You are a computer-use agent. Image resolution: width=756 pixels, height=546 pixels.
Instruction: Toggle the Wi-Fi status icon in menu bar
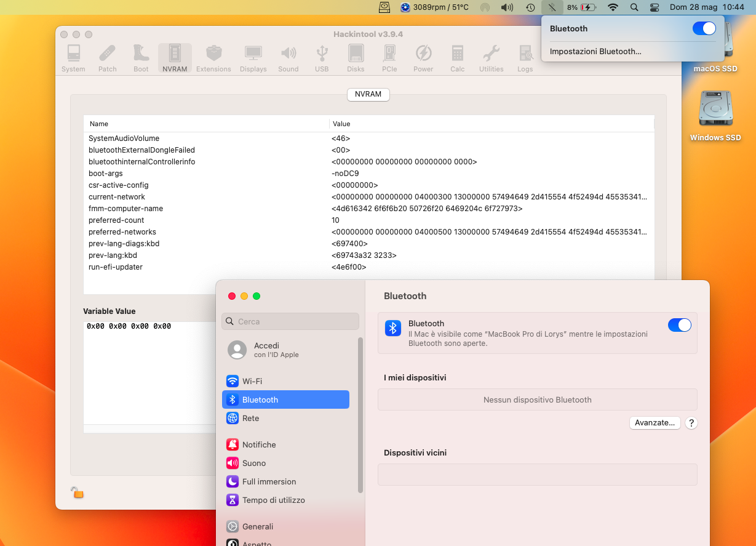(613, 7)
